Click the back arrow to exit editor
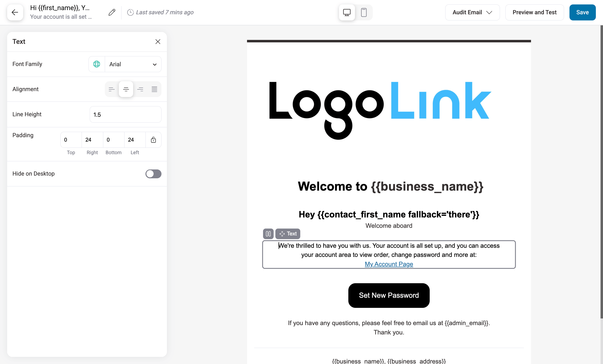Image resolution: width=603 pixels, height=364 pixels. coord(15,12)
